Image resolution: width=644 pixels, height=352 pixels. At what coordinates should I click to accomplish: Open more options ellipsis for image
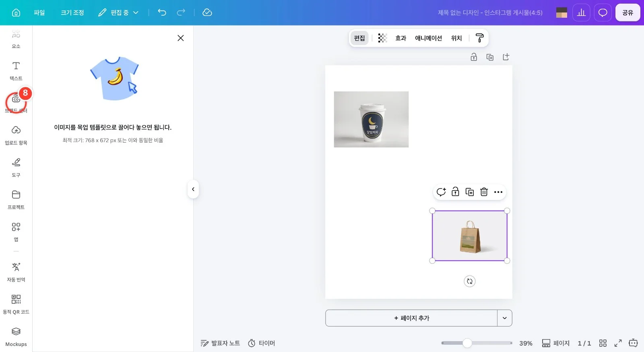click(x=498, y=192)
